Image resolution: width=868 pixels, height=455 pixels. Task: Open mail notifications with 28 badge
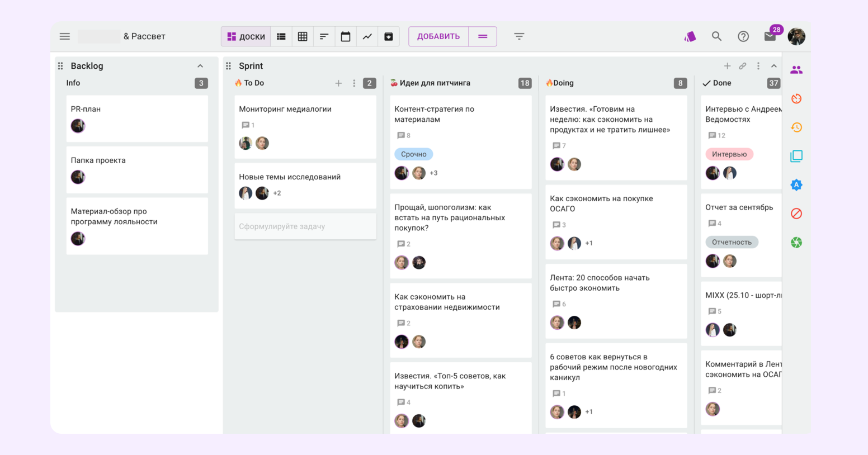[x=770, y=36]
